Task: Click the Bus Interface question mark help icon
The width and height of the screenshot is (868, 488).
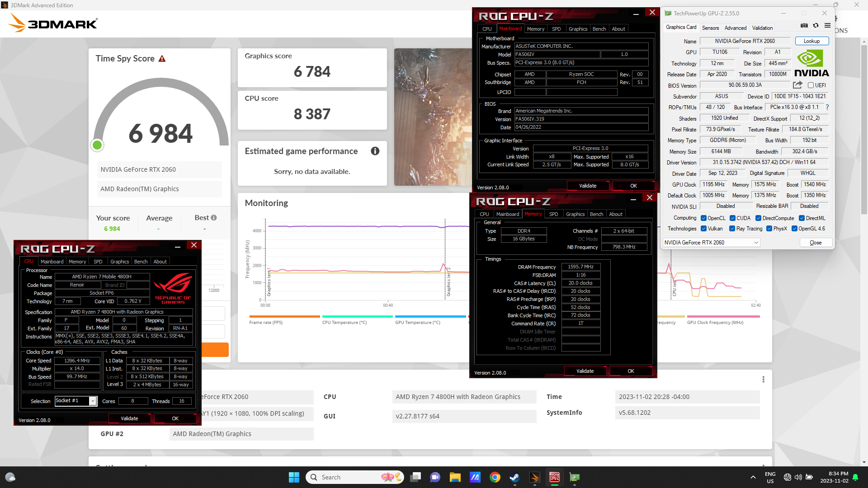Action: (x=827, y=107)
